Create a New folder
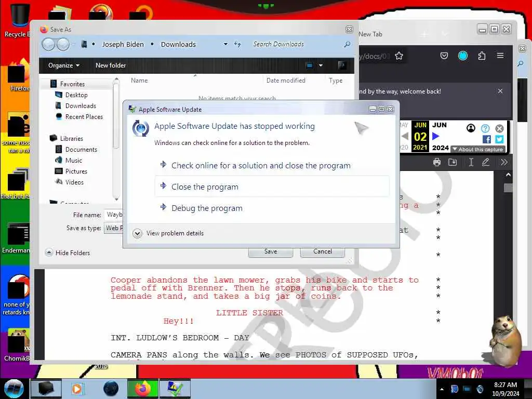The width and height of the screenshot is (532, 399). 111,65
